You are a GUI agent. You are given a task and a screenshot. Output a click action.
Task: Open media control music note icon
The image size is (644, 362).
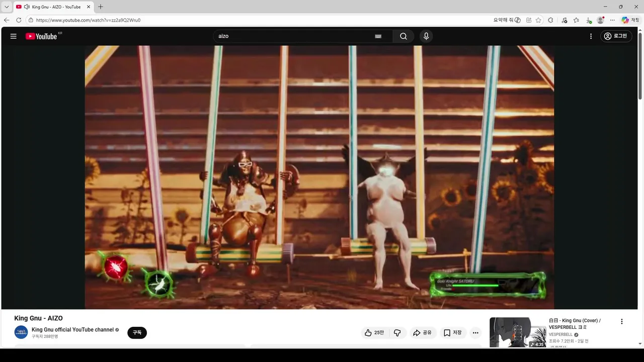point(564,20)
